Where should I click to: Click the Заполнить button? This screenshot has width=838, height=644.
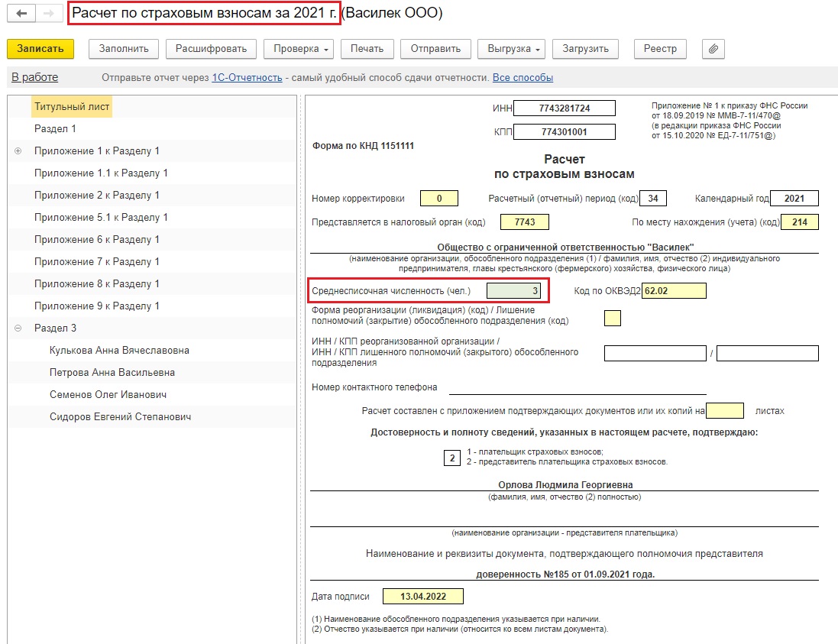(124, 49)
